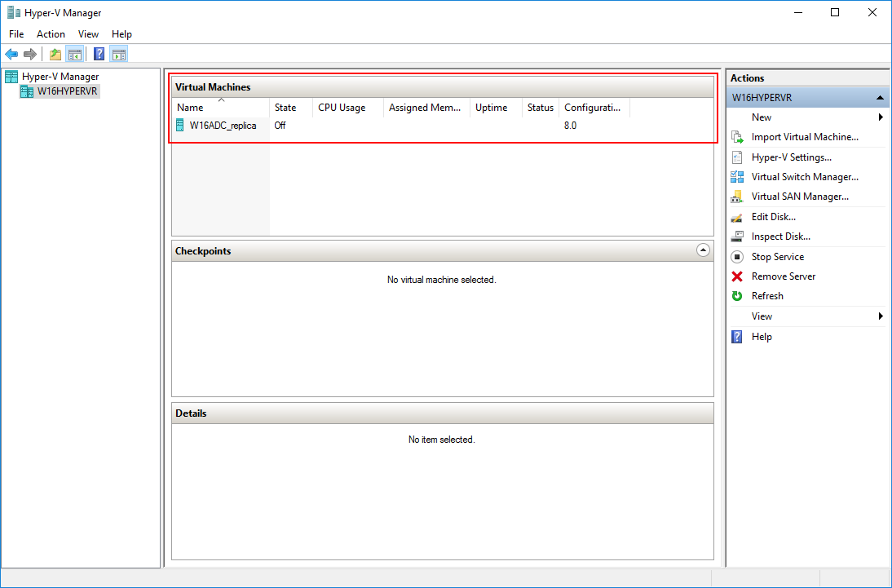Click the Back arrow toolbar icon

tap(11, 54)
